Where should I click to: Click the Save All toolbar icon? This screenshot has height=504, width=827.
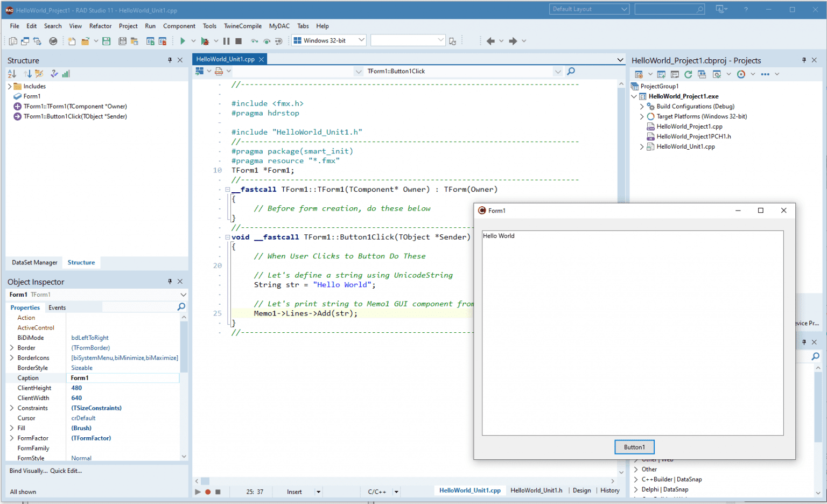click(x=122, y=41)
